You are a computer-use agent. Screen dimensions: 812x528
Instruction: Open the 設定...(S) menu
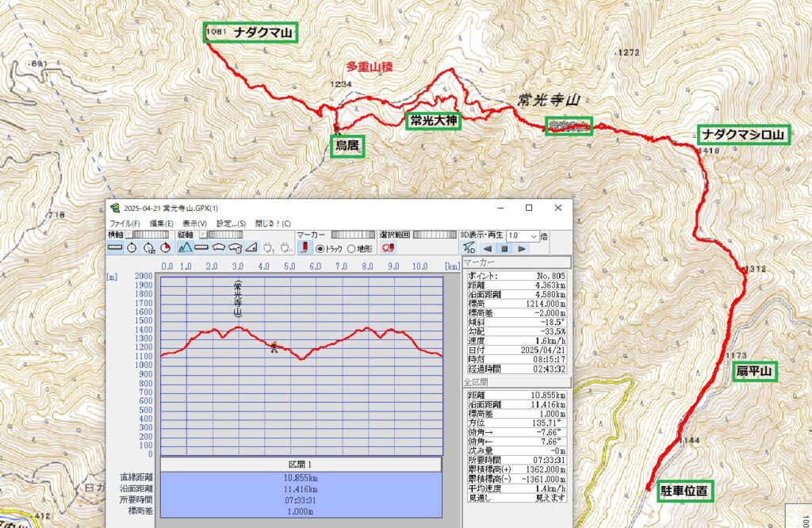(x=231, y=224)
